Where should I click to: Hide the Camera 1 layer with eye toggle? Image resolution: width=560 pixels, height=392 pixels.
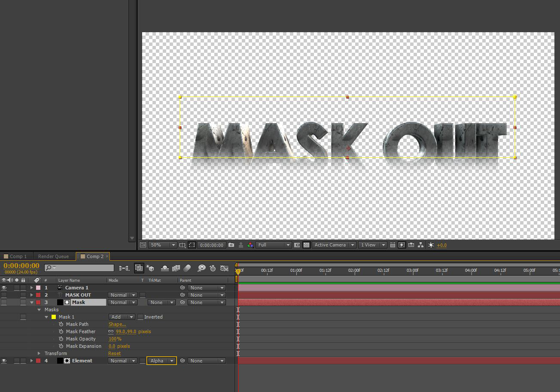(x=4, y=288)
